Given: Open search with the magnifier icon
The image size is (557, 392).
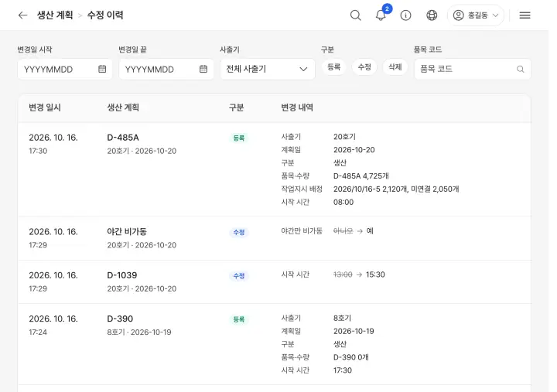Looking at the screenshot, I should tap(356, 15).
